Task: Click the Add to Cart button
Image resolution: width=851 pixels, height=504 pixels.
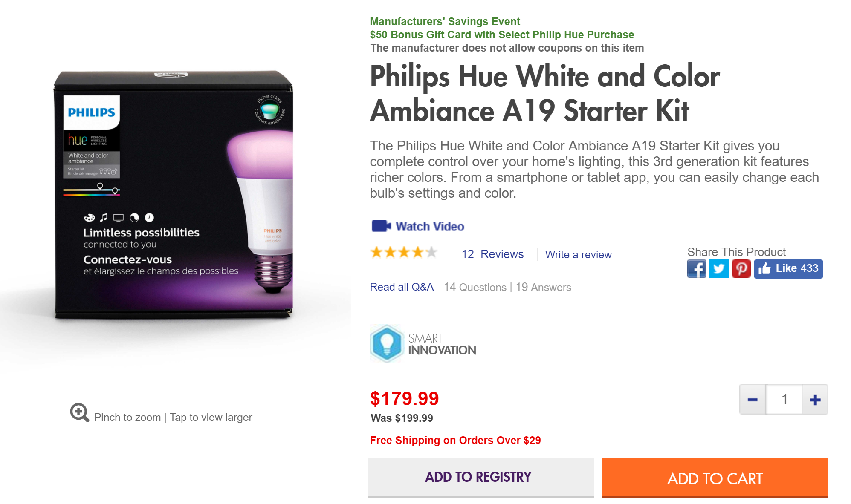Action: point(715,478)
